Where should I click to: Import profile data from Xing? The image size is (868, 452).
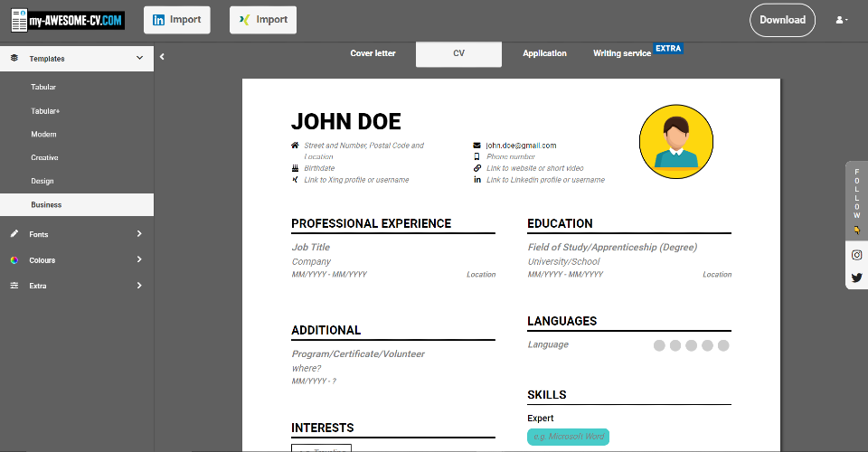click(x=263, y=20)
